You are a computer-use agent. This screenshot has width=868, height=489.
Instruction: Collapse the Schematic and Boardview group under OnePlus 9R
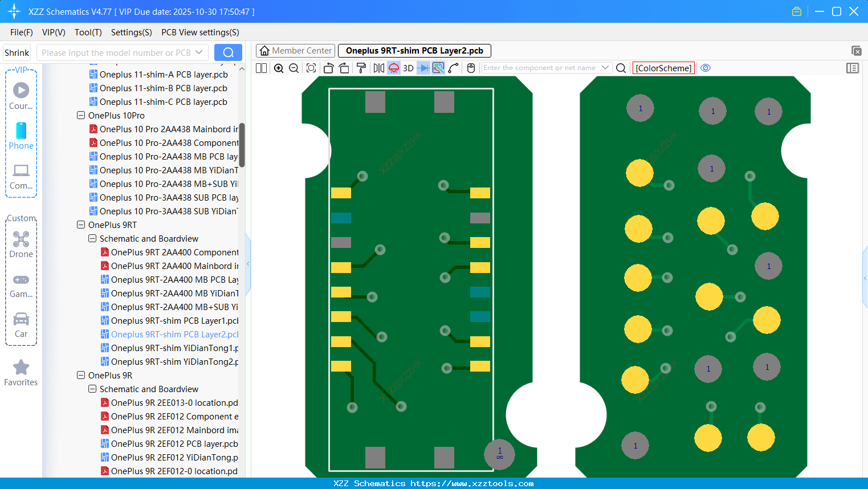click(92, 389)
